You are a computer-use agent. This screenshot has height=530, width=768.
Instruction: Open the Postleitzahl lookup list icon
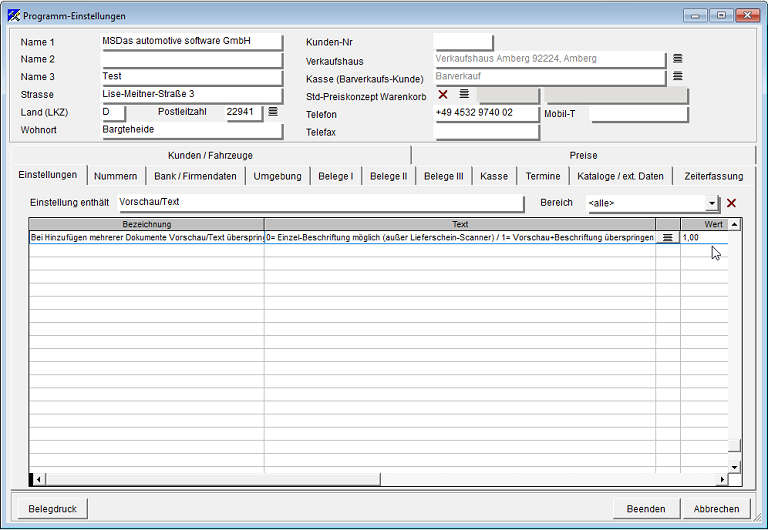tap(273, 112)
